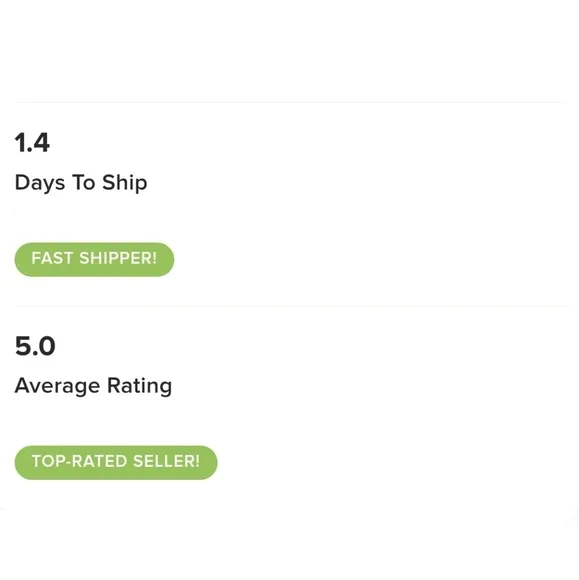Click the digit 0 in 5.0
The height and width of the screenshot is (580, 579).
pyautogui.click(x=46, y=346)
